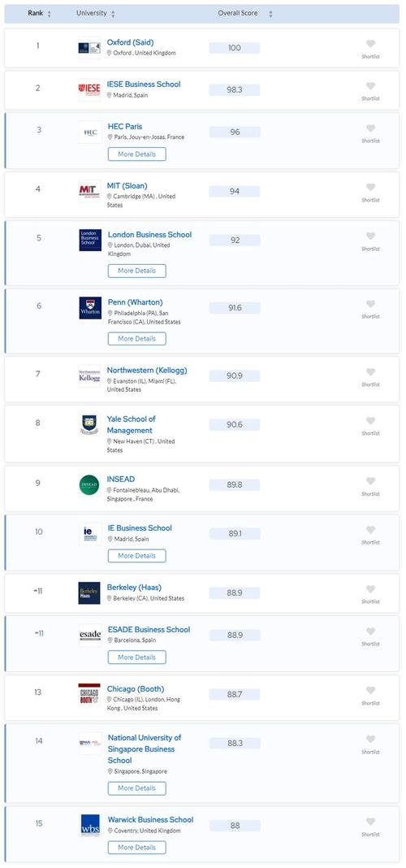Image resolution: width=406 pixels, height=868 pixels.
Task: Click the ESADE logo thumbnail
Action: pos(89,635)
